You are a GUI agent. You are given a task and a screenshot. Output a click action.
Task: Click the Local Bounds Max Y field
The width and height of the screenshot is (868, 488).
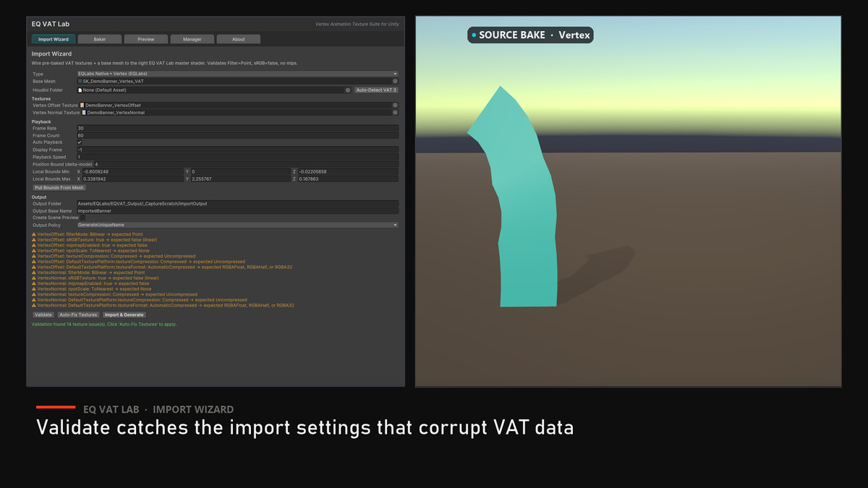coord(240,179)
